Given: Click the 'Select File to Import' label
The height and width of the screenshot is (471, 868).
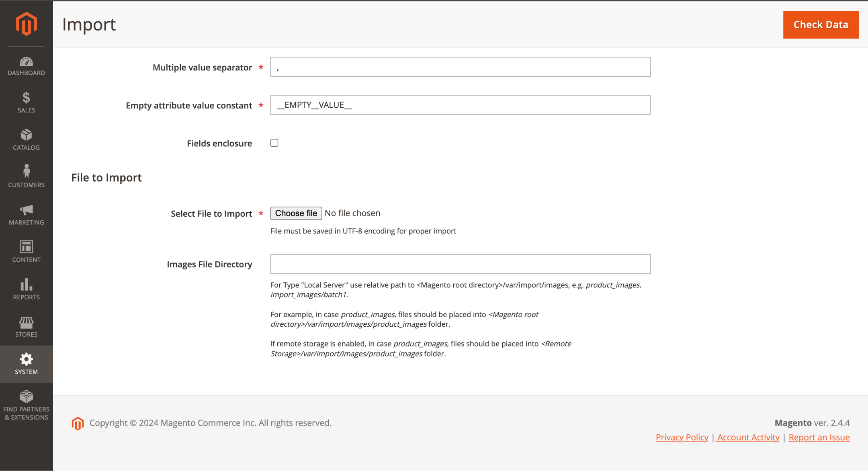Looking at the screenshot, I should pyautogui.click(x=211, y=214).
